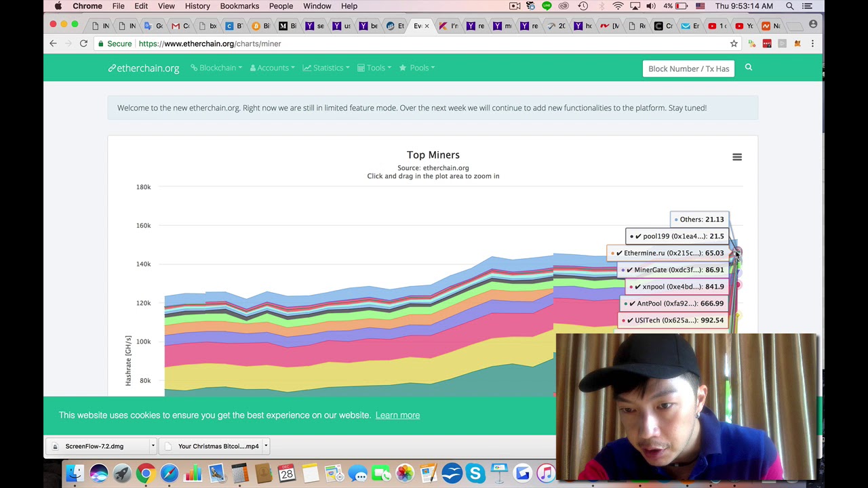This screenshot has width=868, height=488.
Task: Click the new etherchain.org welcome notice
Action: 433,108
